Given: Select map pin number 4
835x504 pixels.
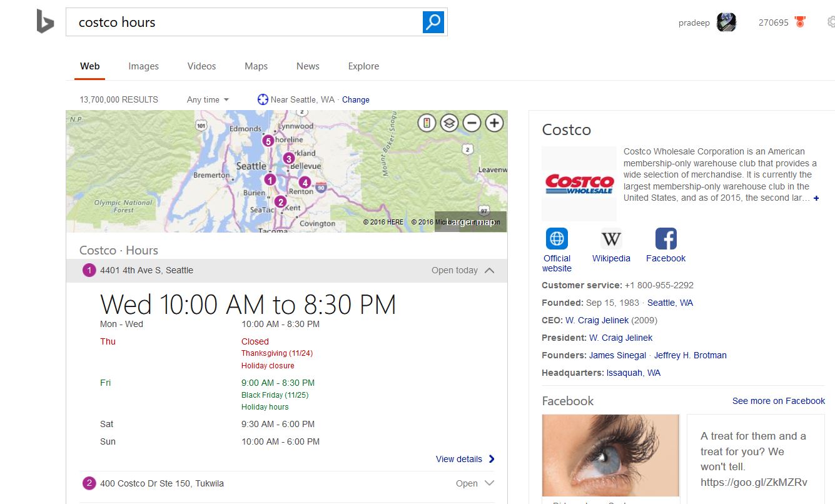Looking at the screenshot, I should (x=305, y=183).
